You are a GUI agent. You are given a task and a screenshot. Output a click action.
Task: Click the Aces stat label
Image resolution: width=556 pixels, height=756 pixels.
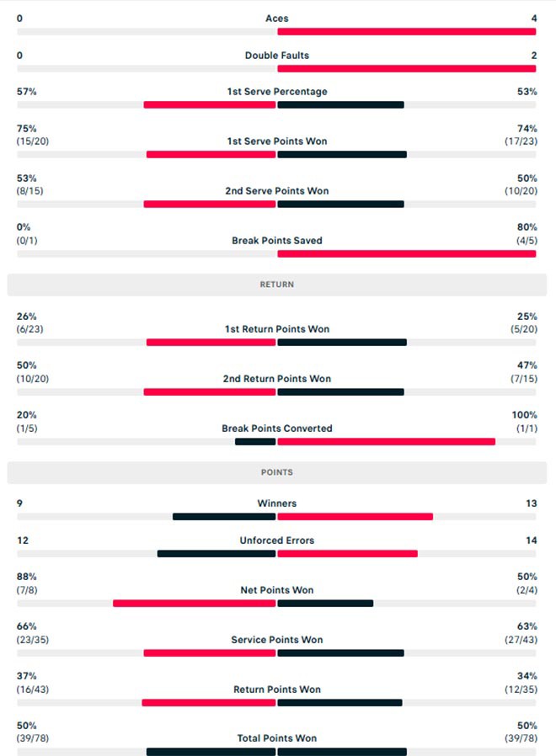point(277,19)
